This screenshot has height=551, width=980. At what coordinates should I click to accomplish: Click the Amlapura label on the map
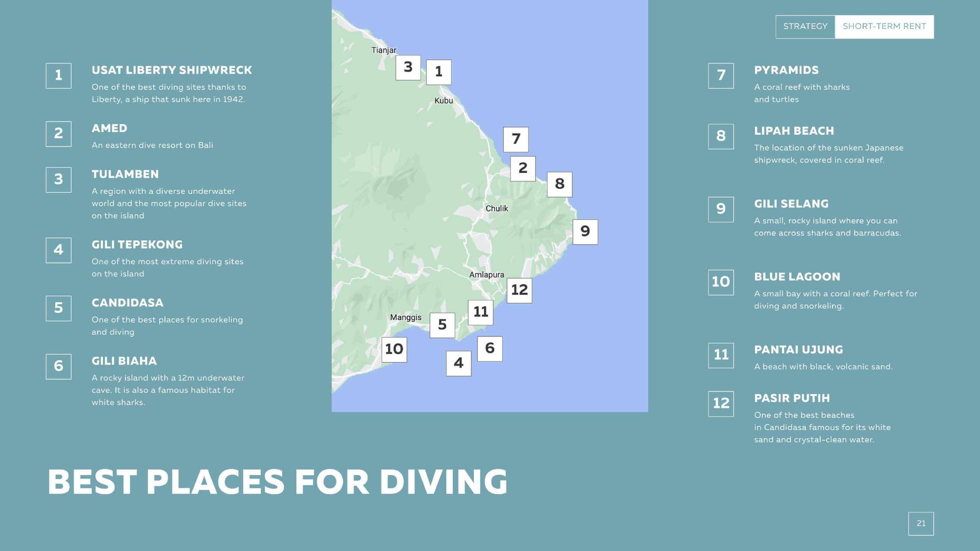click(x=487, y=275)
